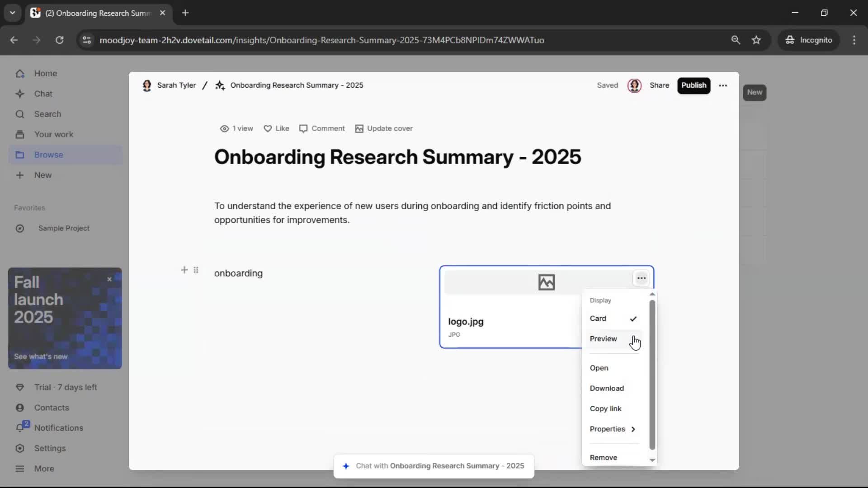Screen dimensions: 868x488
Task: Choose Download from context menu
Action: [607, 389]
